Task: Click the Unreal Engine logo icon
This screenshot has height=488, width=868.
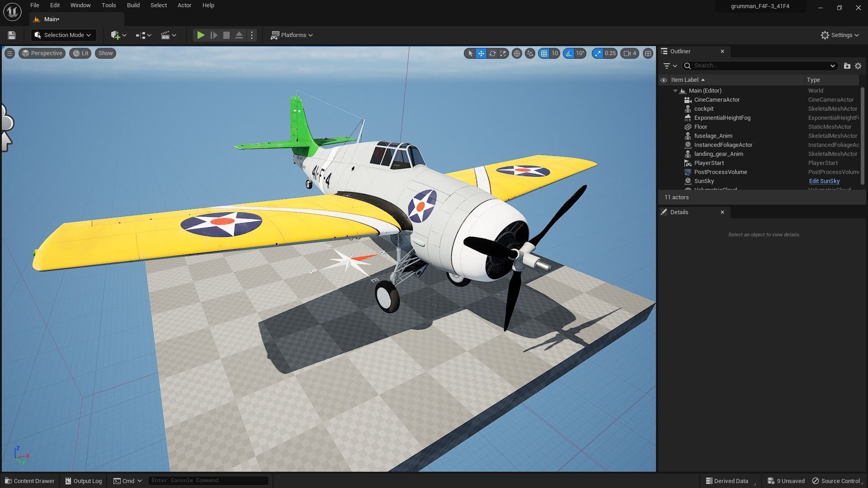Action: pos(12,12)
